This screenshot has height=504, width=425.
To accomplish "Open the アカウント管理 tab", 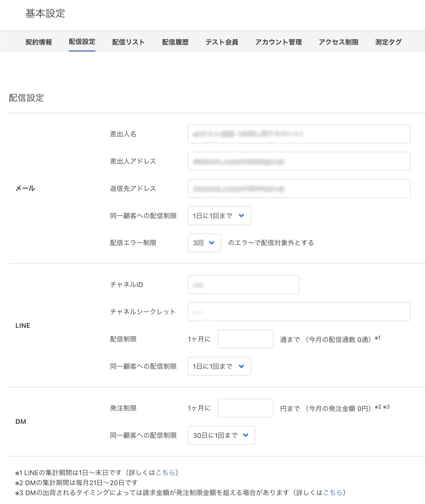I will click(x=279, y=42).
